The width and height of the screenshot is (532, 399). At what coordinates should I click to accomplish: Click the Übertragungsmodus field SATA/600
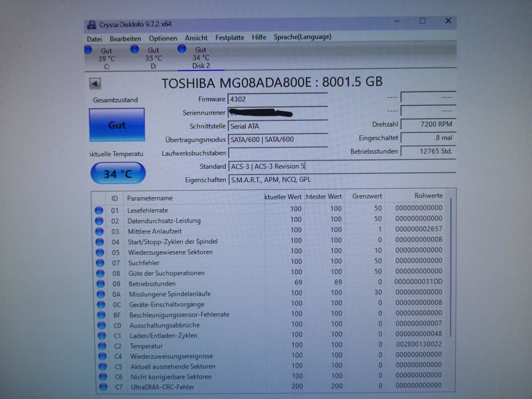(x=278, y=139)
